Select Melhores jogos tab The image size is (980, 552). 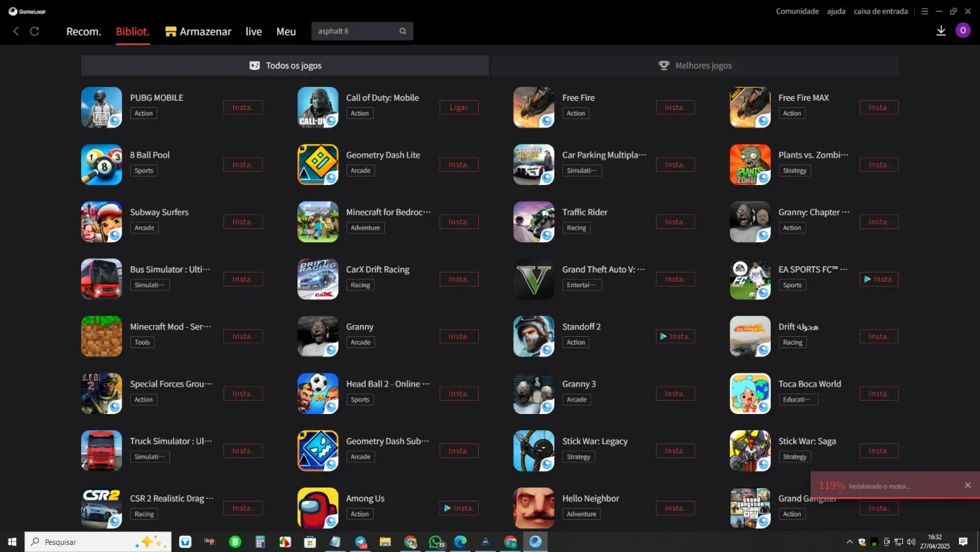pyautogui.click(x=695, y=65)
